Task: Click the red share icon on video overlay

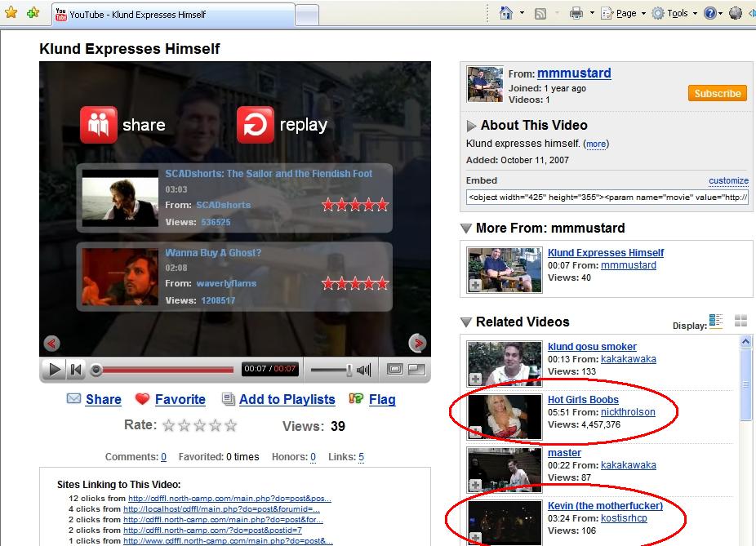Action: [99, 125]
